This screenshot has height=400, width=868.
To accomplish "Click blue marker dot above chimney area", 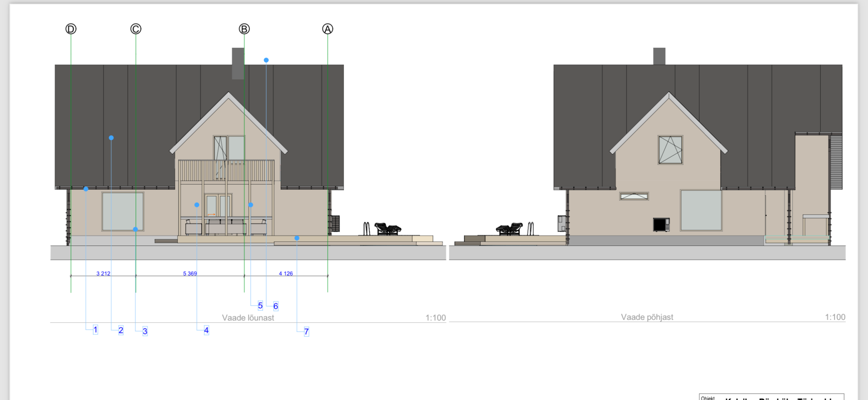I will pyautogui.click(x=266, y=60).
